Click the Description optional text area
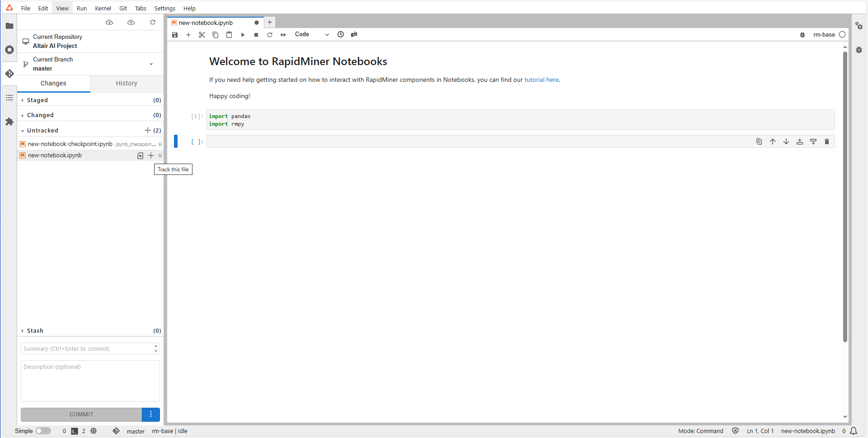 (90, 381)
